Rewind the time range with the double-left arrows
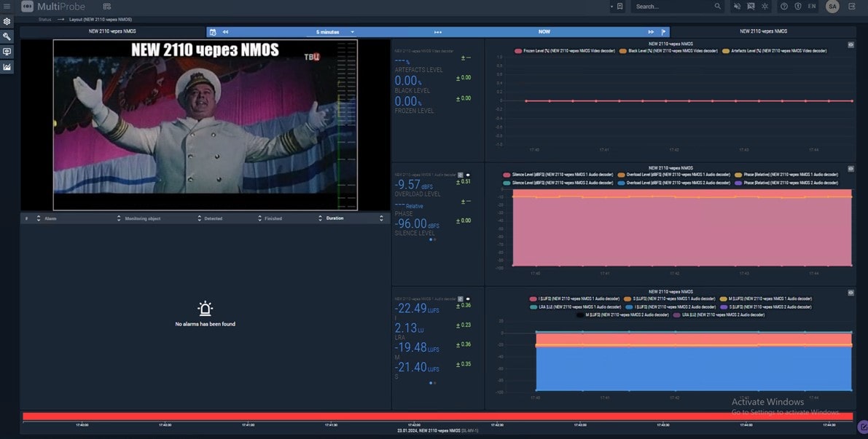868x439 pixels. pyautogui.click(x=225, y=32)
